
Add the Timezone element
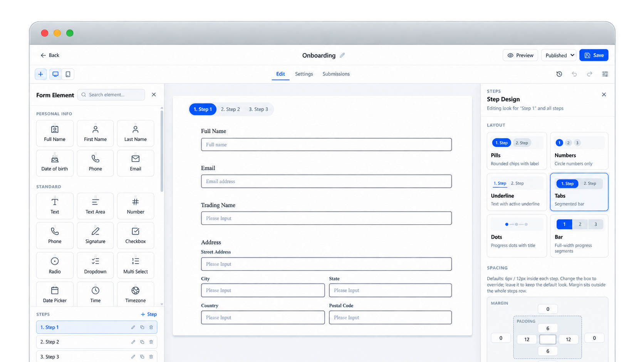coord(136,294)
